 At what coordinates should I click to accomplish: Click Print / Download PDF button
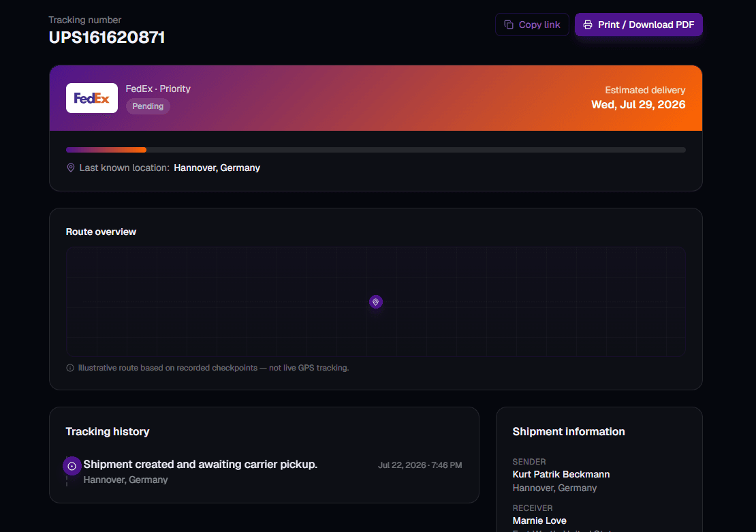click(x=638, y=25)
